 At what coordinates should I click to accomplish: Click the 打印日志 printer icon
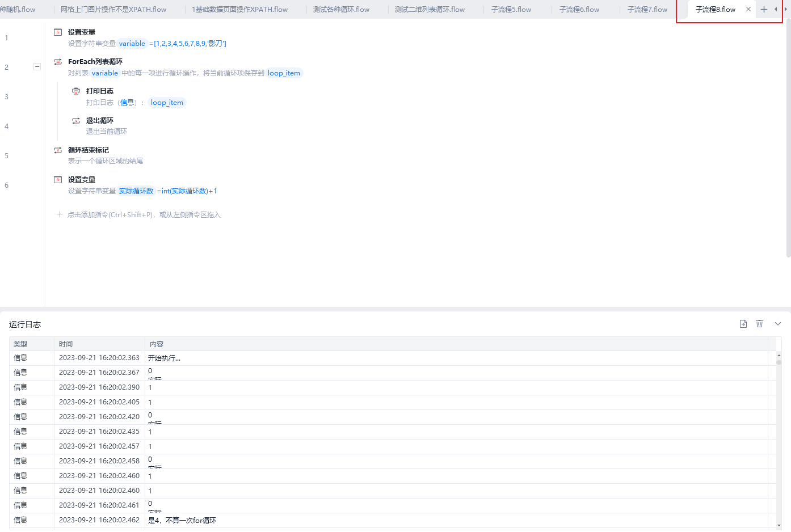tap(76, 91)
